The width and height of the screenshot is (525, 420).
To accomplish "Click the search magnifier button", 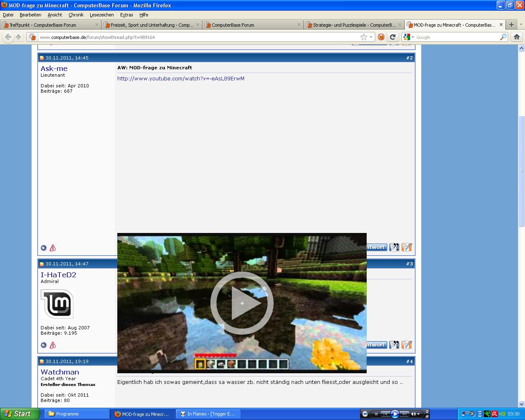I will 503,37.
